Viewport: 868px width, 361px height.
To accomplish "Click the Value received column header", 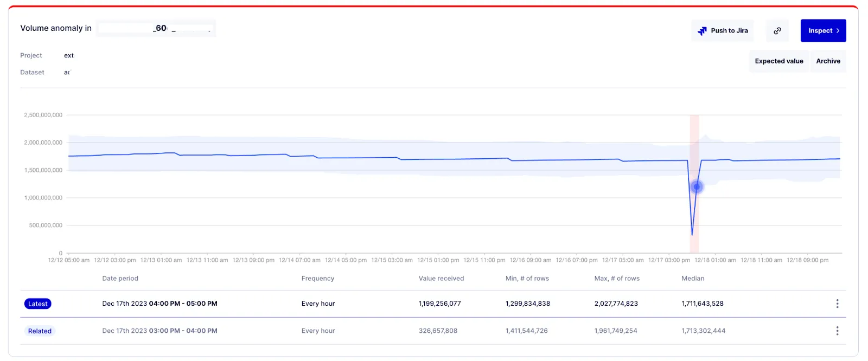I will click(x=441, y=279).
